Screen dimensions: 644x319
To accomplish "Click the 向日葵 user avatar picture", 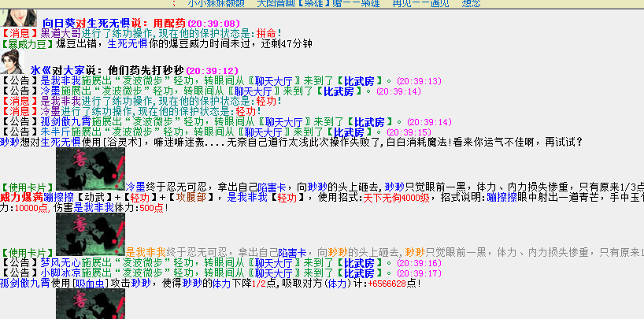I will (x=18, y=18).
